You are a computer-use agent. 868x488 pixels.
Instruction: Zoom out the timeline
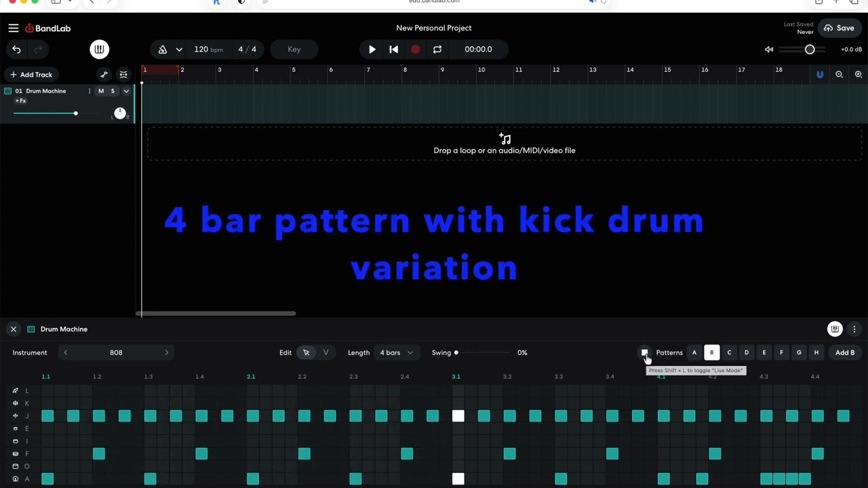pyautogui.click(x=840, y=75)
